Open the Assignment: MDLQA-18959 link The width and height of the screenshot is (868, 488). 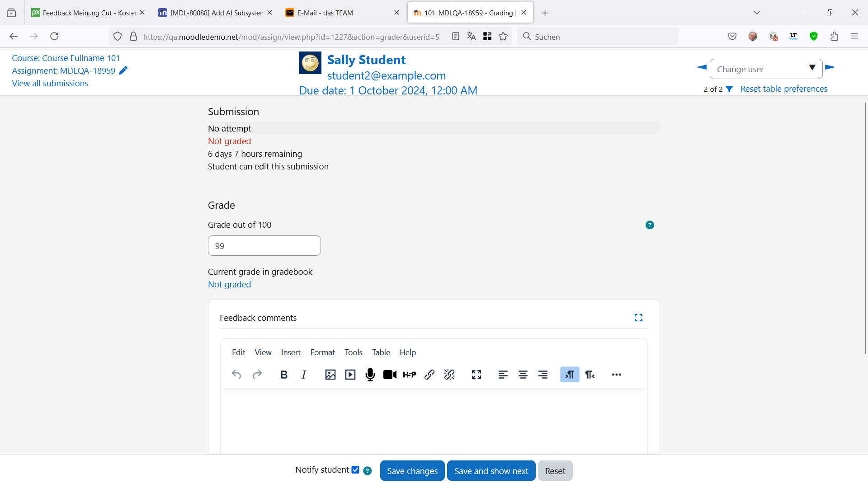click(63, 70)
